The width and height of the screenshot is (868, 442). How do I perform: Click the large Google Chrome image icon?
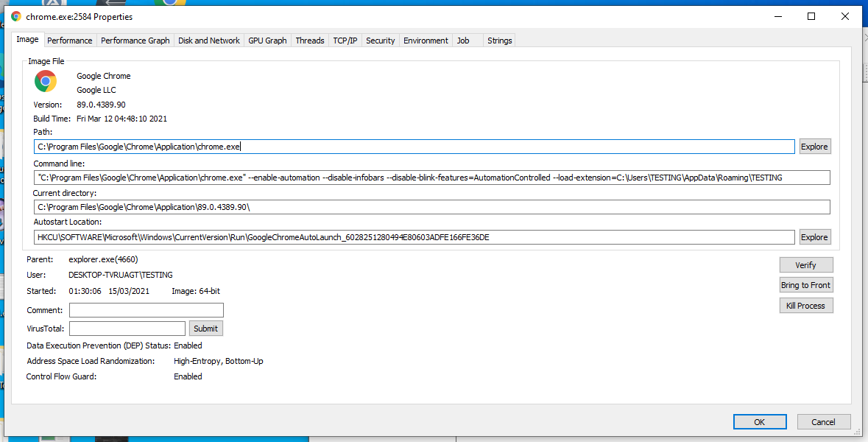click(x=46, y=82)
